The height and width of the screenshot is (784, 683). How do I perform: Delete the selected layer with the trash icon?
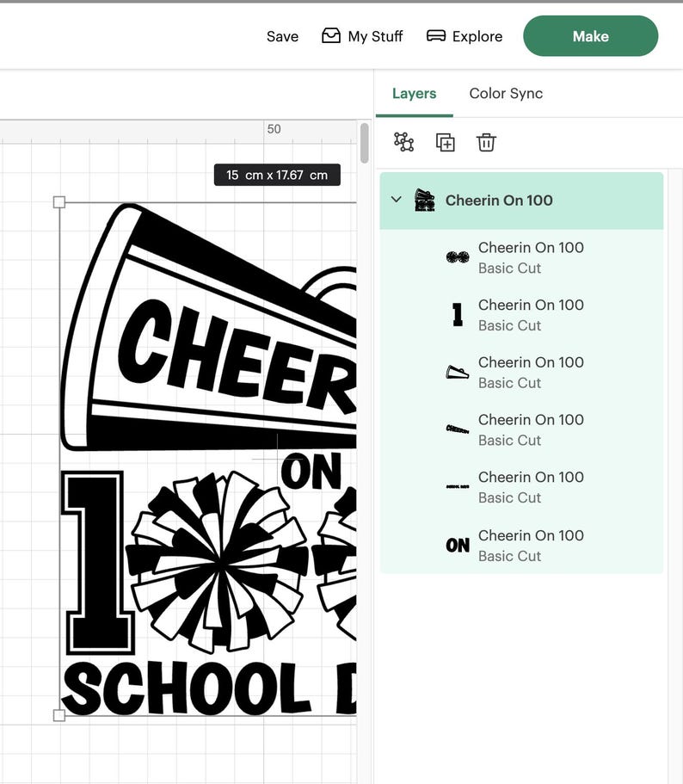click(486, 143)
